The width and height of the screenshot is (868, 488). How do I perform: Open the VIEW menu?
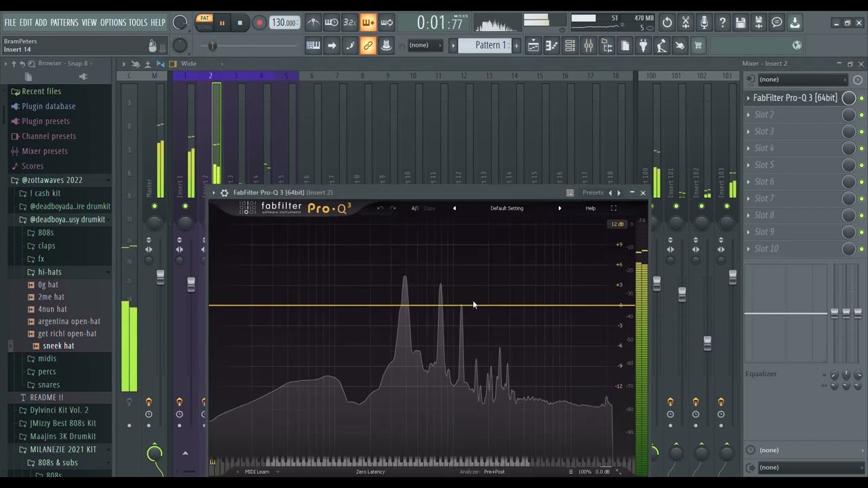[x=90, y=22]
